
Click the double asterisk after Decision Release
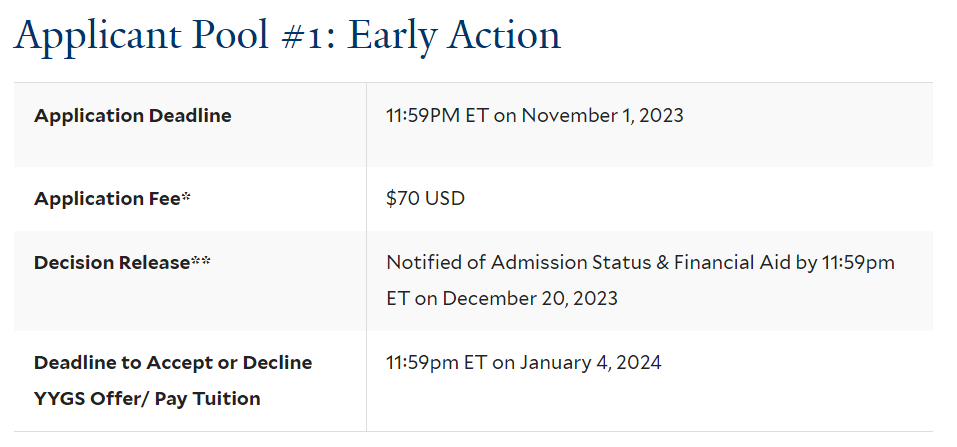point(201,261)
